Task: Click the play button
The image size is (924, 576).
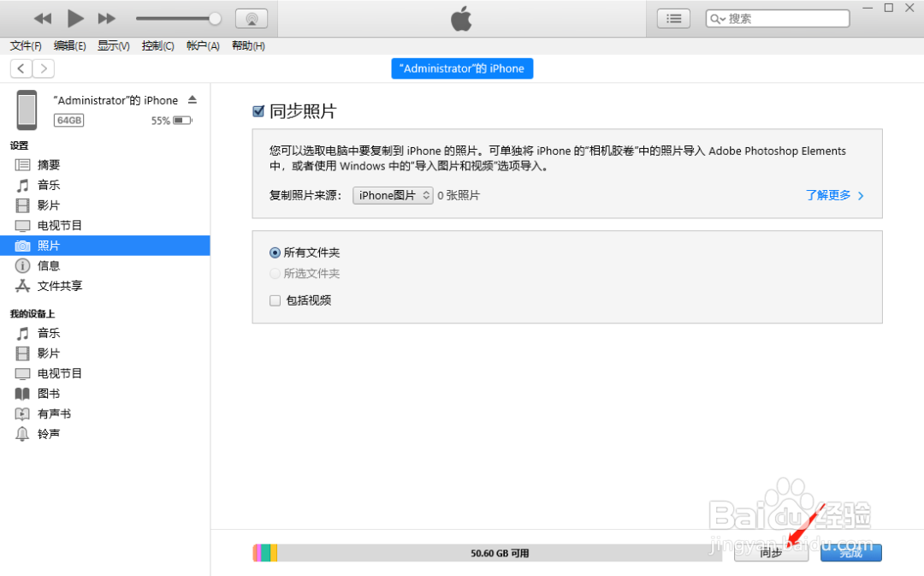Action: [x=74, y=18]
